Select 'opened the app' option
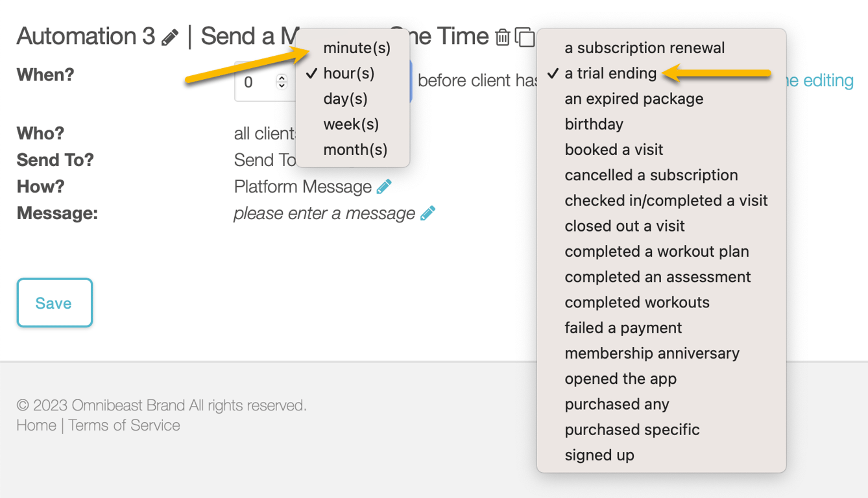The image size is (868, 498). pos(620,378)
